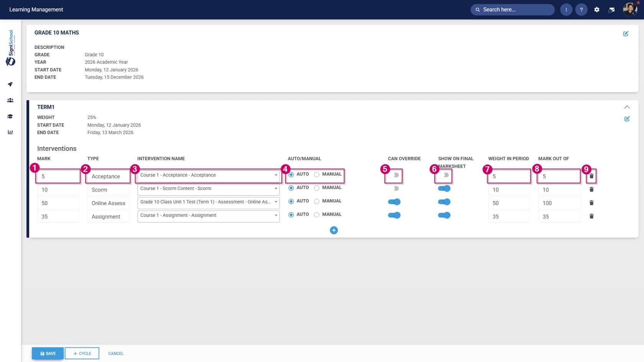Image resolution: width=644 pixels, height=362 pixels.
Task: Open the vertical dots menu in header
Action: (566, 10)
